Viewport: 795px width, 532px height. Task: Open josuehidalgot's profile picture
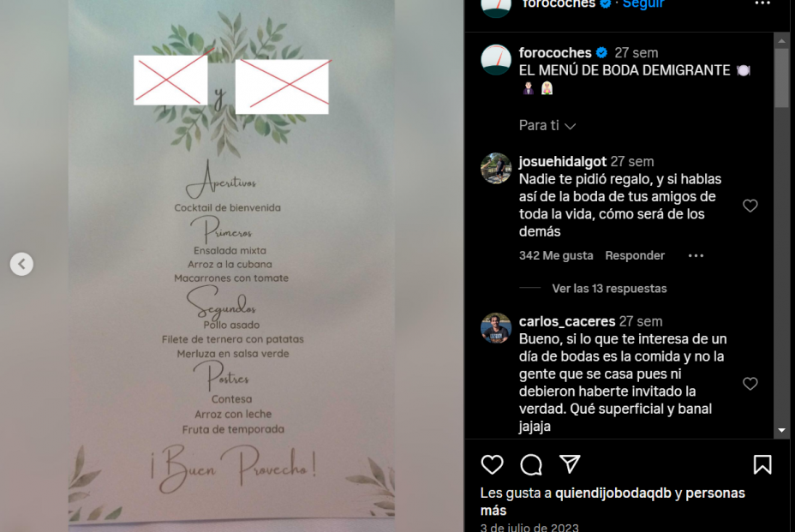(496, 169)
